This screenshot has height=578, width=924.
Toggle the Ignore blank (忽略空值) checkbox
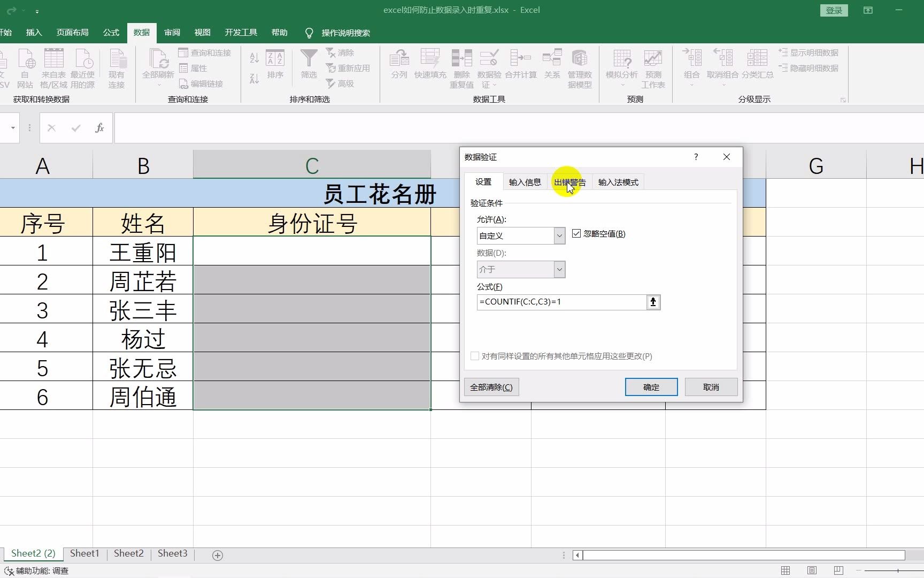pos(576,233)
